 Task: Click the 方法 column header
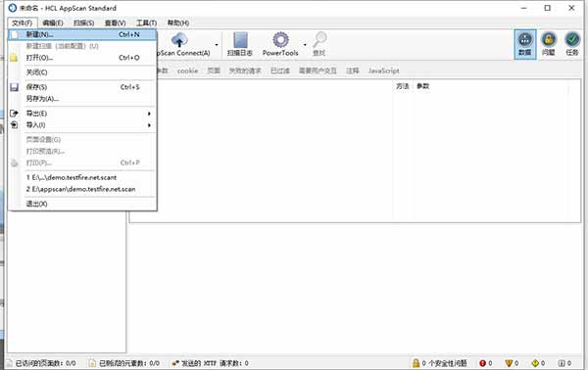point(403,86)
